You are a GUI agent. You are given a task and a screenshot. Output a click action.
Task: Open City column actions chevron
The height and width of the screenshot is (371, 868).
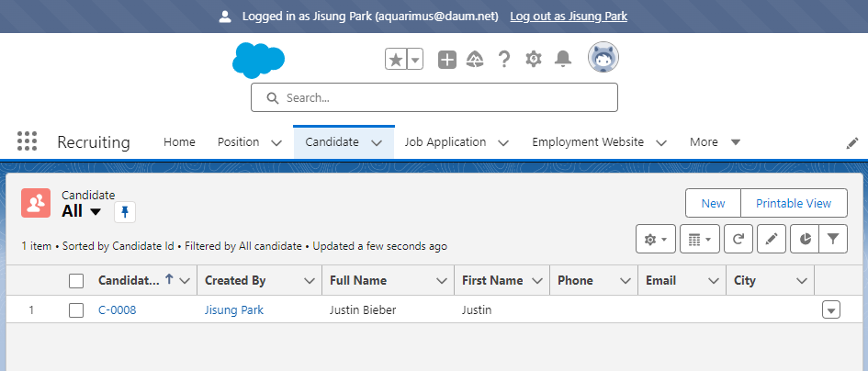click(802, 281)
